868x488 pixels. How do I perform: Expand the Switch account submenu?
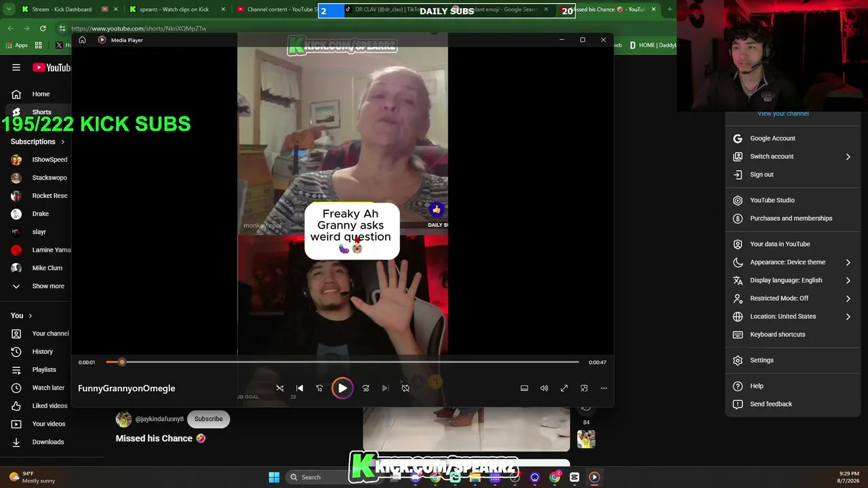(793, 157)
